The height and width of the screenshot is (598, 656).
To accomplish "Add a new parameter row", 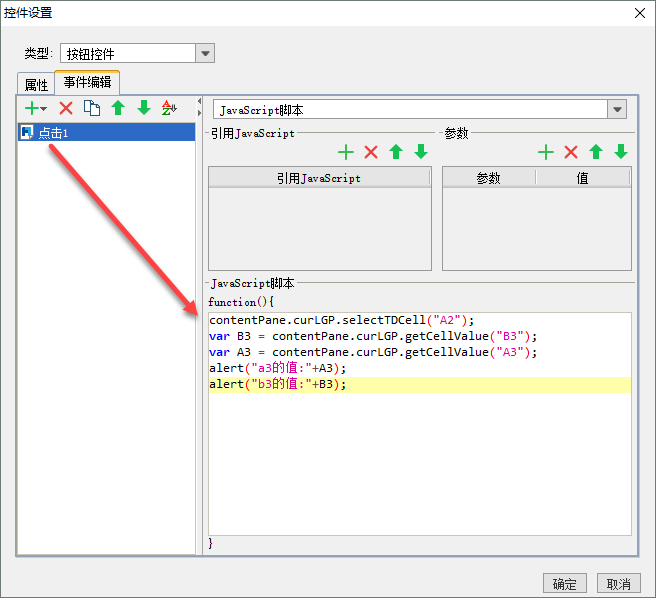I will (x=546, y=152).
